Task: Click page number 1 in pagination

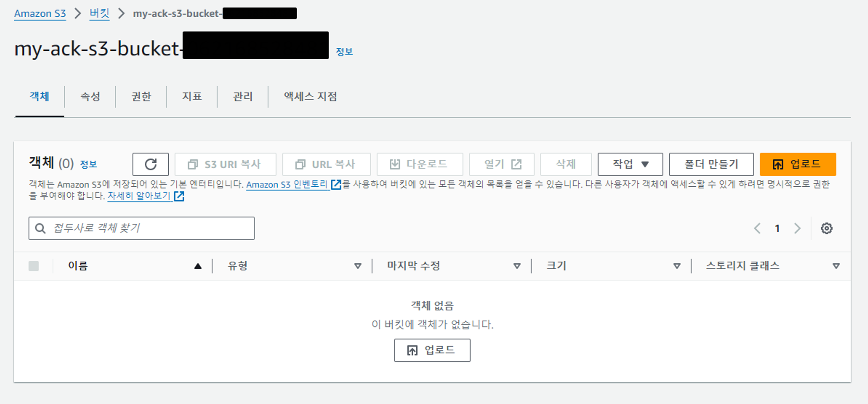Action: (x=777, y=228)
